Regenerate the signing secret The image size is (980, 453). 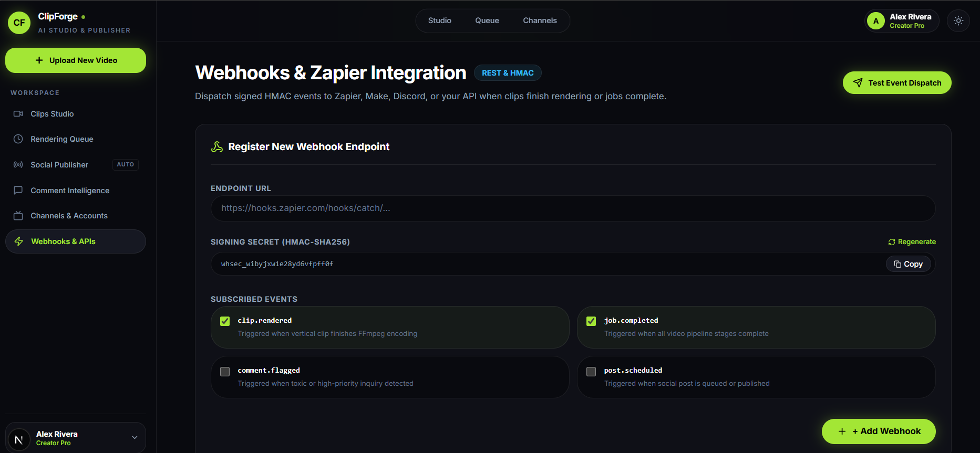coord(912,242)
